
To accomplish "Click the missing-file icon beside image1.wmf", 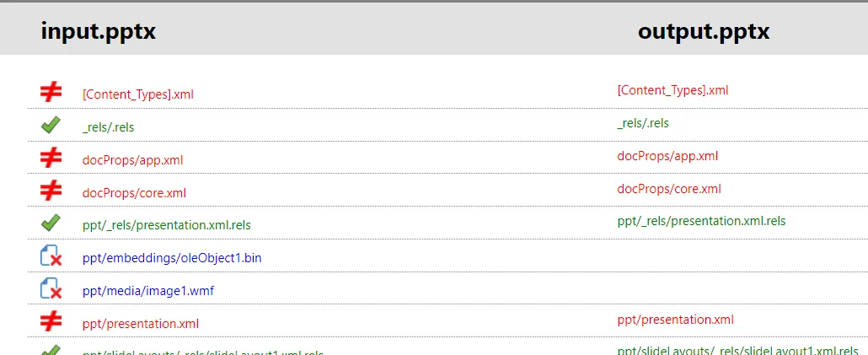I will 51,288.
